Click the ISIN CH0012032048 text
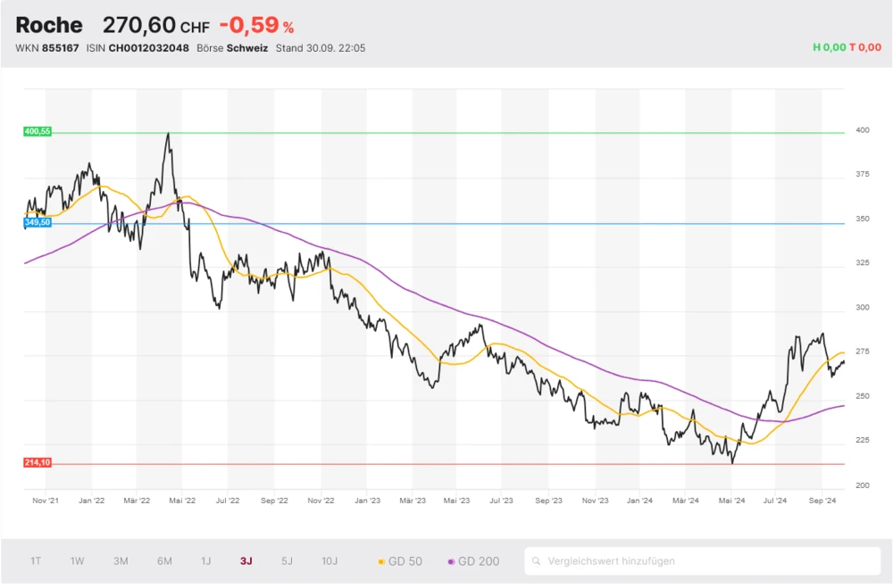Viewport: 893px width, 588px height. (x=147, y=48)
